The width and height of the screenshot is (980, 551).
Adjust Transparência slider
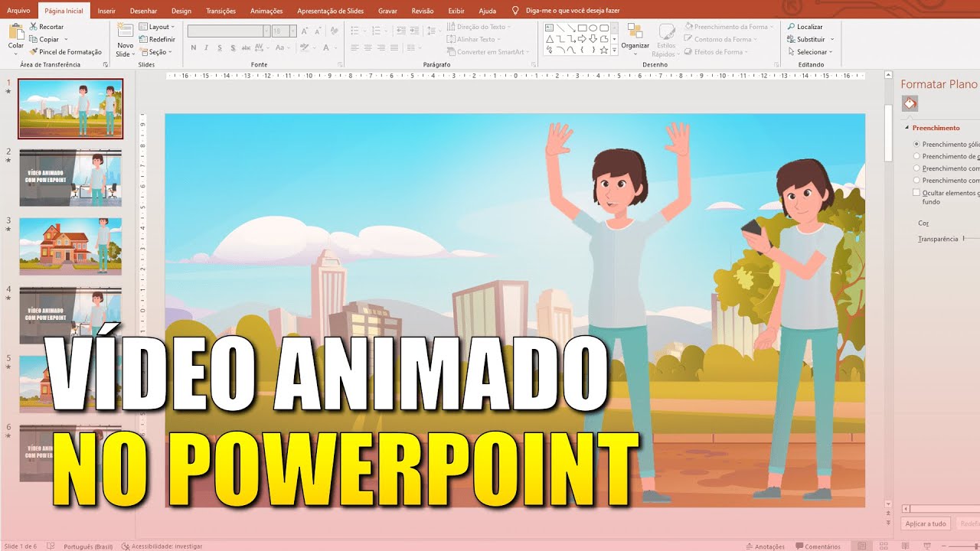[x=971, y=239]
